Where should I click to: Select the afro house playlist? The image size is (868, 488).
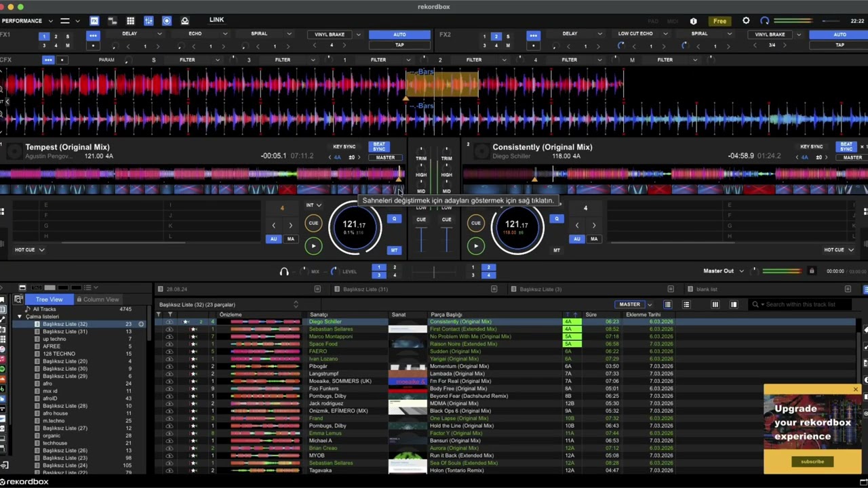[55, 413]
